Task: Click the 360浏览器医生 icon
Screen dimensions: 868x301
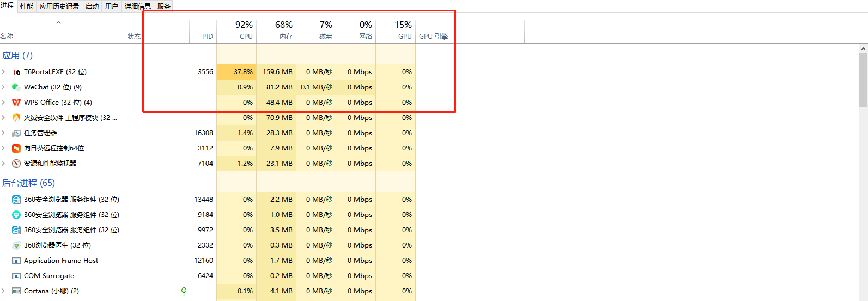Action: point(16,245)
